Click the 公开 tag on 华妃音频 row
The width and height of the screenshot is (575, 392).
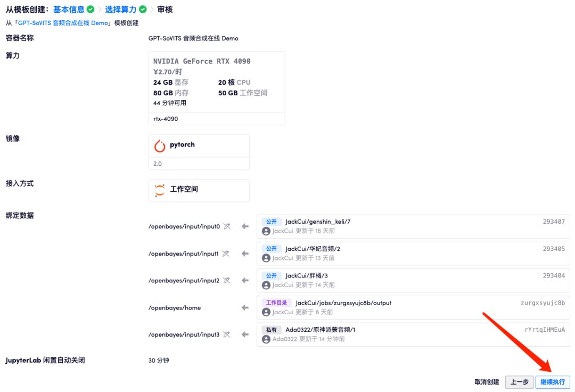click(272, 249)
